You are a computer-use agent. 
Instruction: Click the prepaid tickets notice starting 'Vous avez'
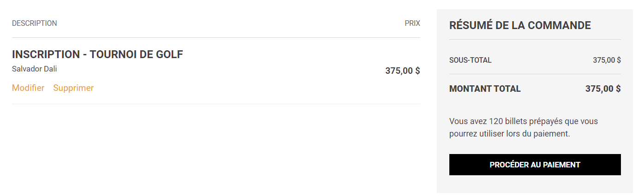(x=523, y=122)
